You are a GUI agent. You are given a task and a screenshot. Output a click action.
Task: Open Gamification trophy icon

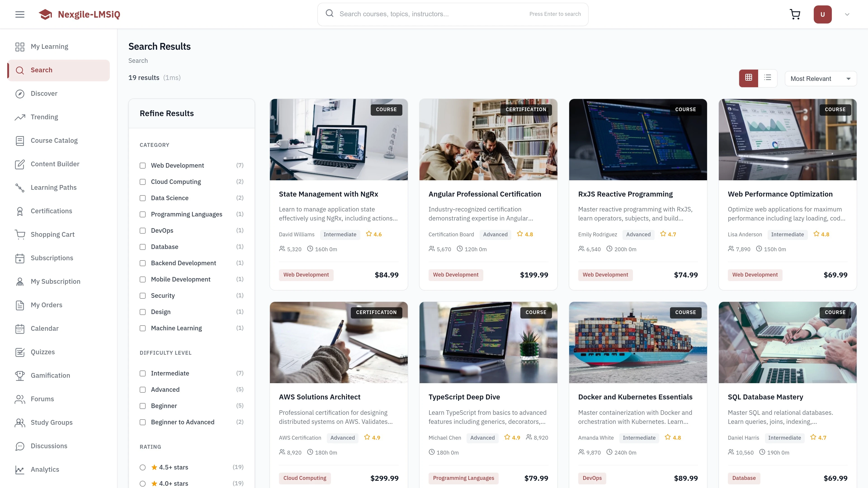click(20, 375)
